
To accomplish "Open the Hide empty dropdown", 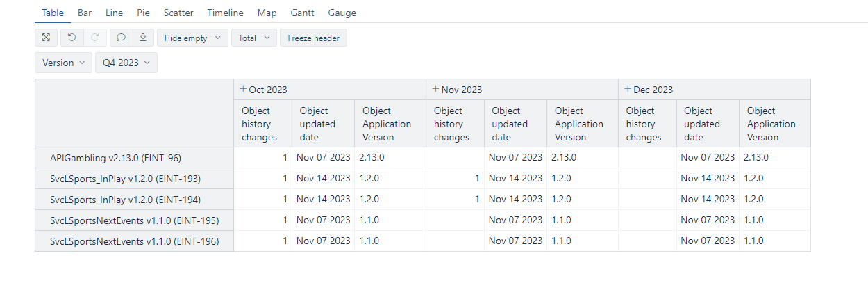I will 192,38.
